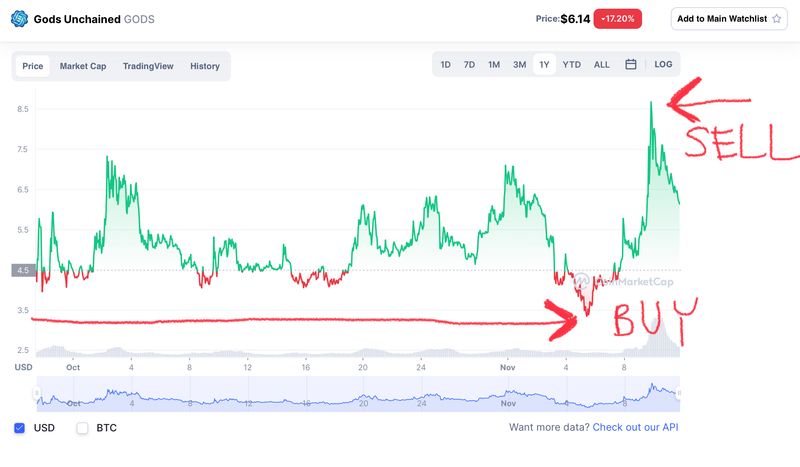Select the History tab
This screenshot has width=800, height=467.
[x=205, y=66]
